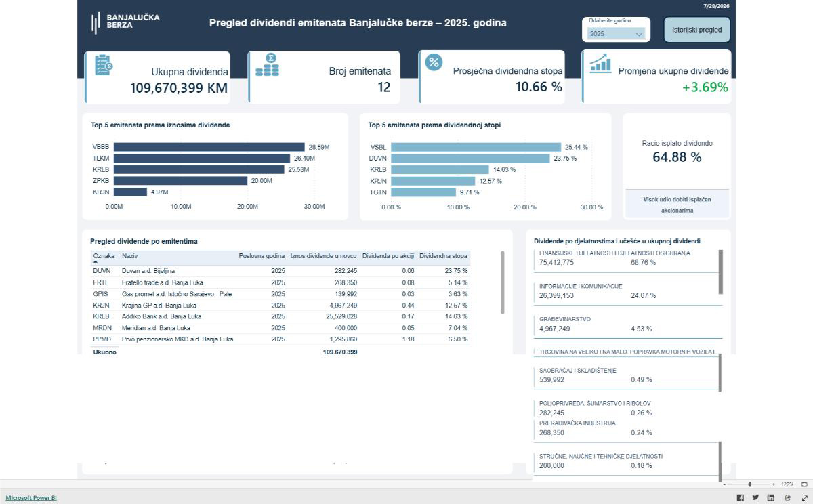Select the VBBB bar in dividend chart
The image size is (813, 504).
tap(209, 147)
